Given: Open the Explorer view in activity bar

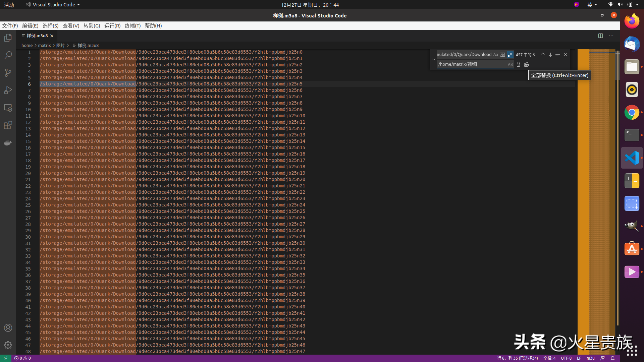Looking at the screenshot, I should tap(8, 38).
